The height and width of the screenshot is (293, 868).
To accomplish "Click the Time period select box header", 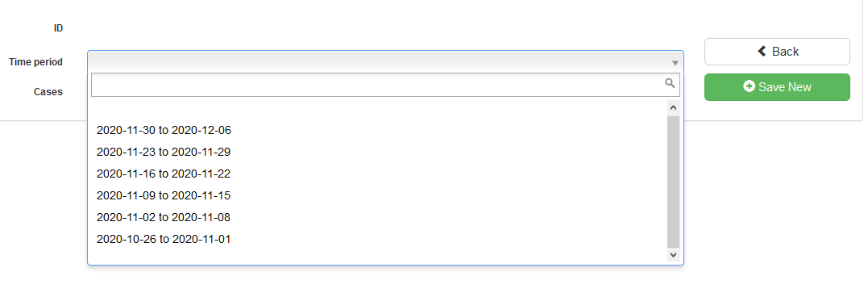I will (x=385, y=61).
